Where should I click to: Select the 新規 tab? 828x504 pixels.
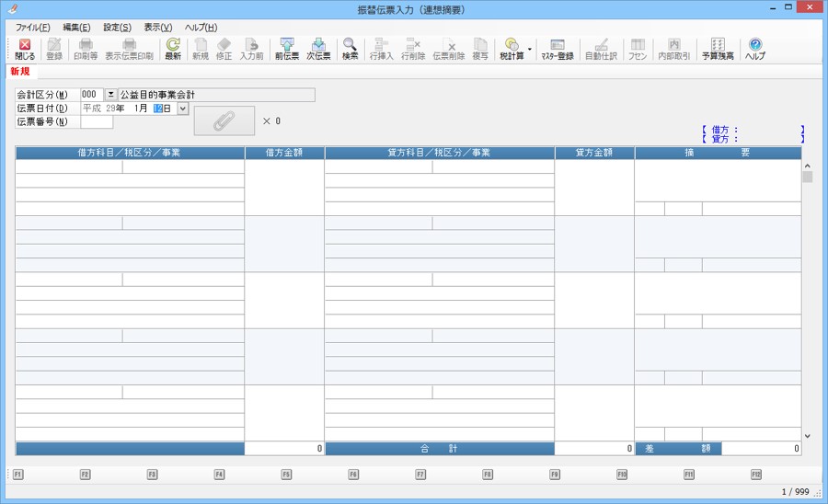tap(20, 71)
